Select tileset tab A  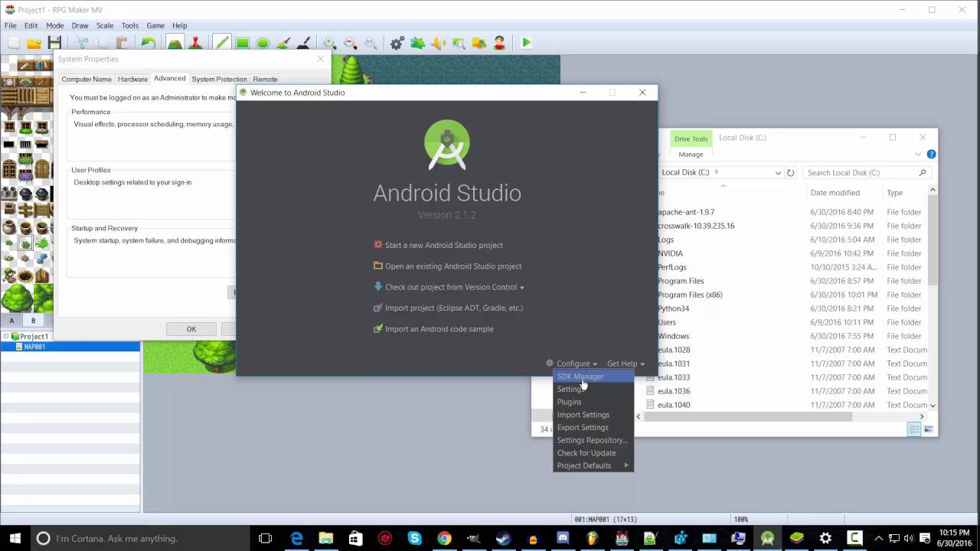pos(11,321)
